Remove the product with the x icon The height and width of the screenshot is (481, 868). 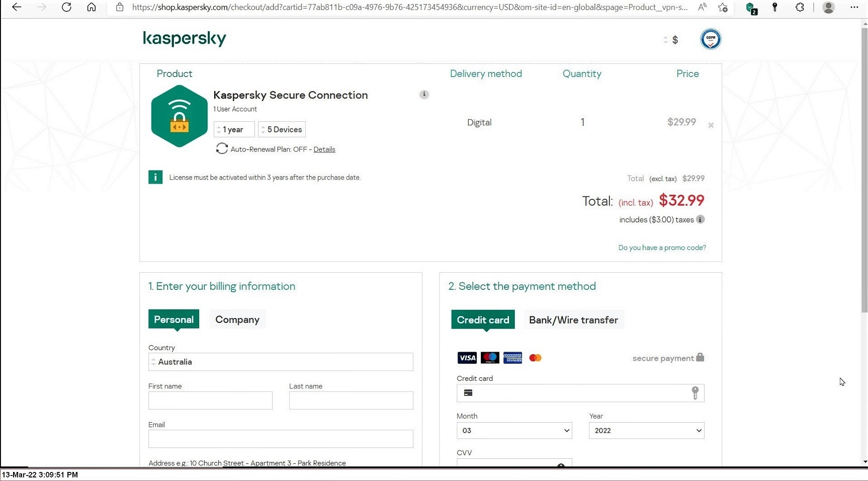[x=711, y=125]
